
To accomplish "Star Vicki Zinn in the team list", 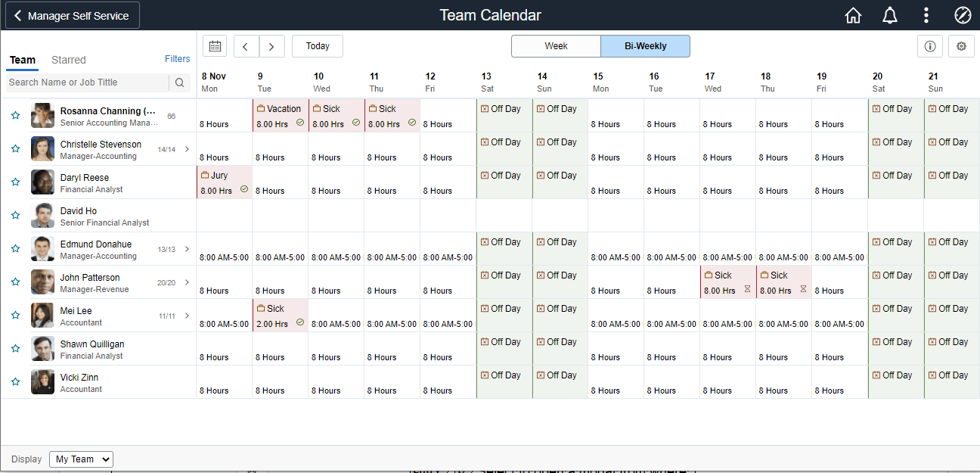I will pyautogui.click(x=15, y=381).
